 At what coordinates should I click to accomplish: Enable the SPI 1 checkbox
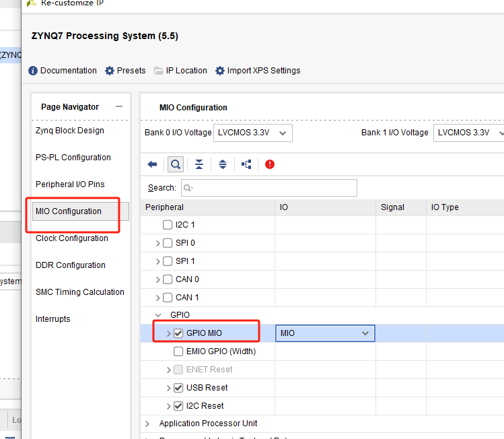coord(168,261)
